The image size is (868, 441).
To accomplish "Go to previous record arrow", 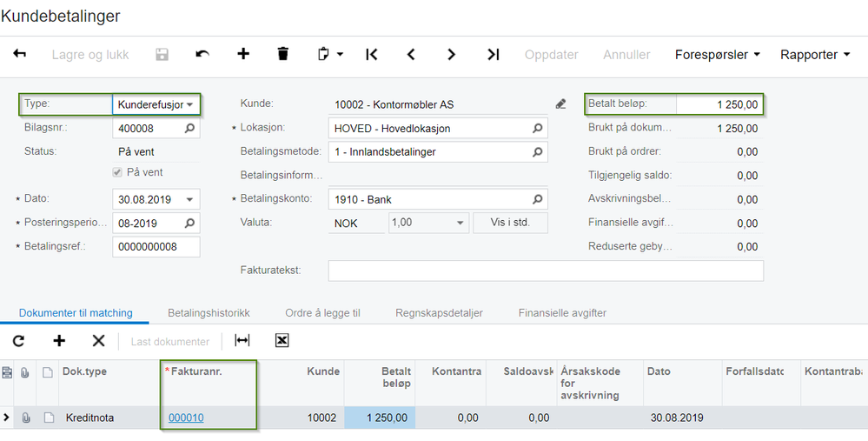I will point(411,54).
